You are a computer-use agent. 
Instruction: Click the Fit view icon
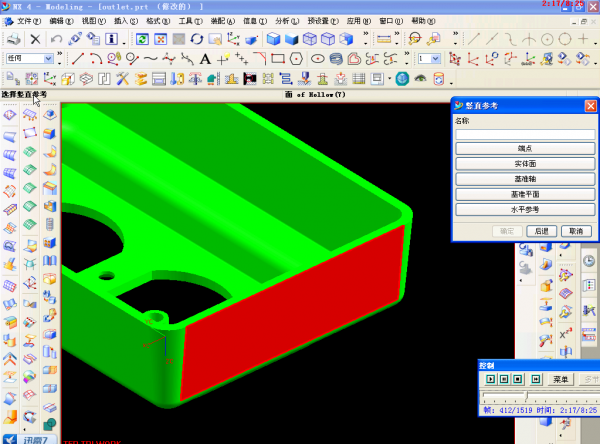coord(161,39)
